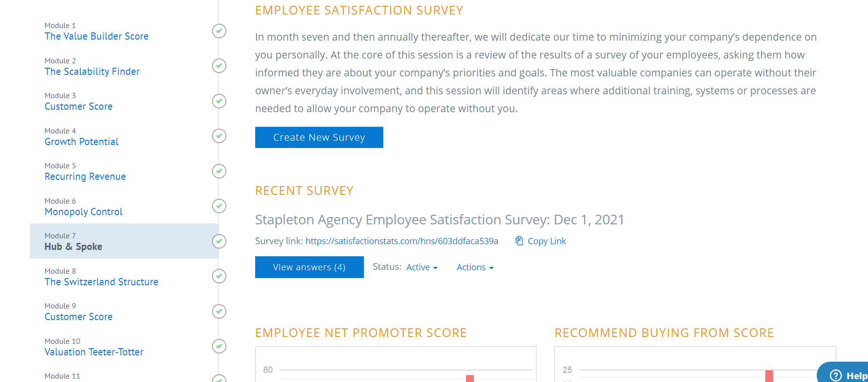
Task: Click the copy clipboard icon beside Copy Link
Action: click(519, 241)
